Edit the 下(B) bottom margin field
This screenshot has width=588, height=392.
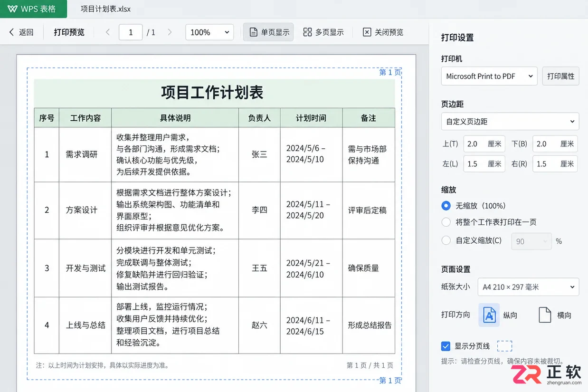click(x=555, y=143)
